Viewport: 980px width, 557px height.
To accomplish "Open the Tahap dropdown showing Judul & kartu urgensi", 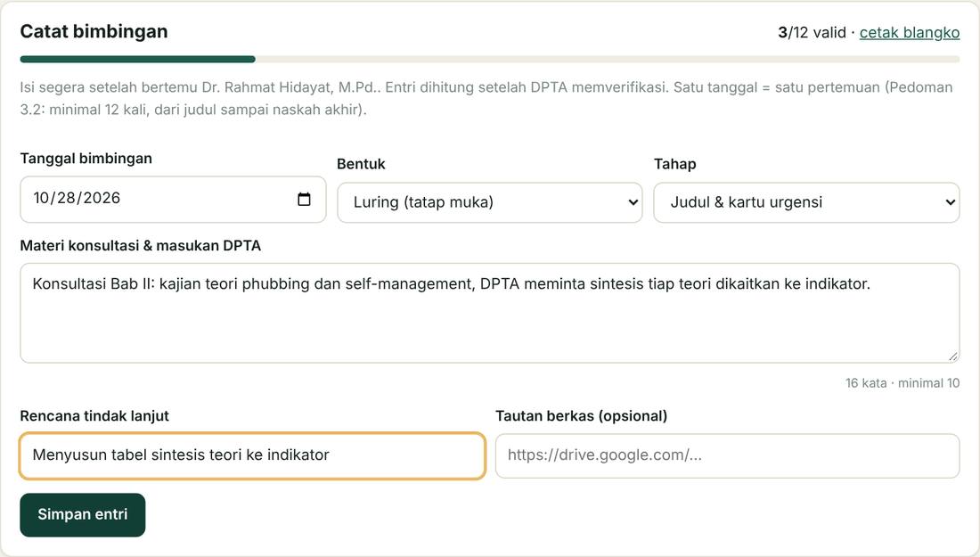I will click(806, 202).
